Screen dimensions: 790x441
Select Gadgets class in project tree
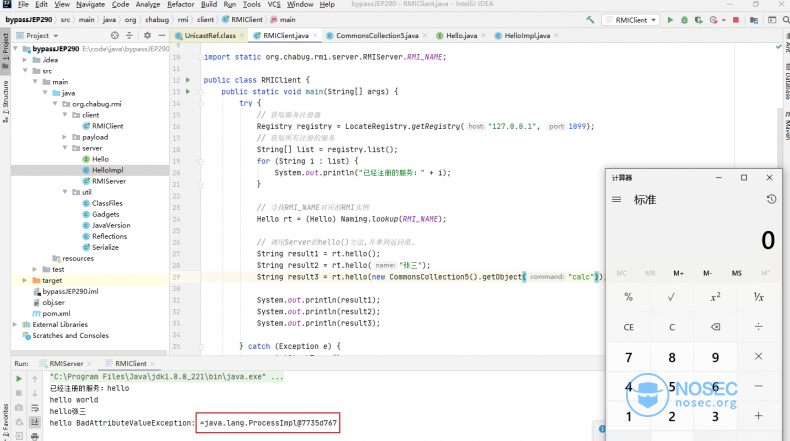pos(105,214)
